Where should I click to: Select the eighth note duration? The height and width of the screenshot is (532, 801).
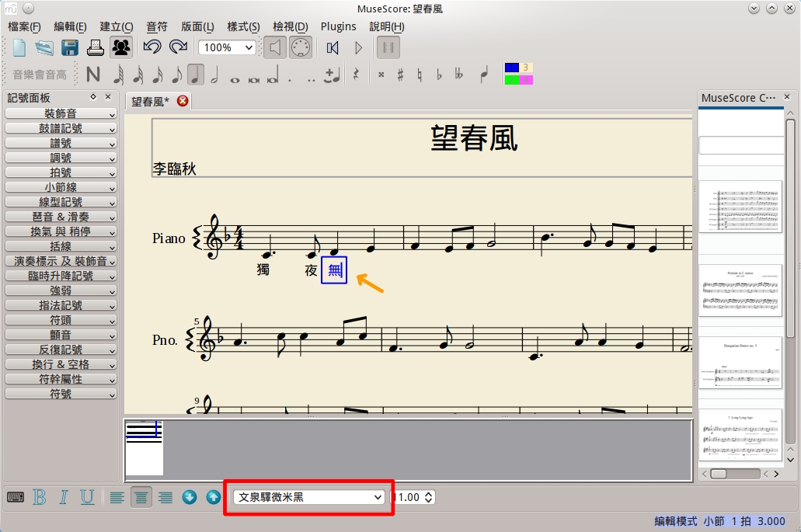point(177,75)
